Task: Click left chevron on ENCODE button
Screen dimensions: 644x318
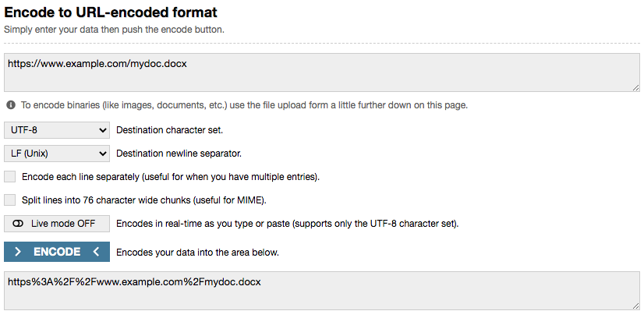Action: [96, 252]
